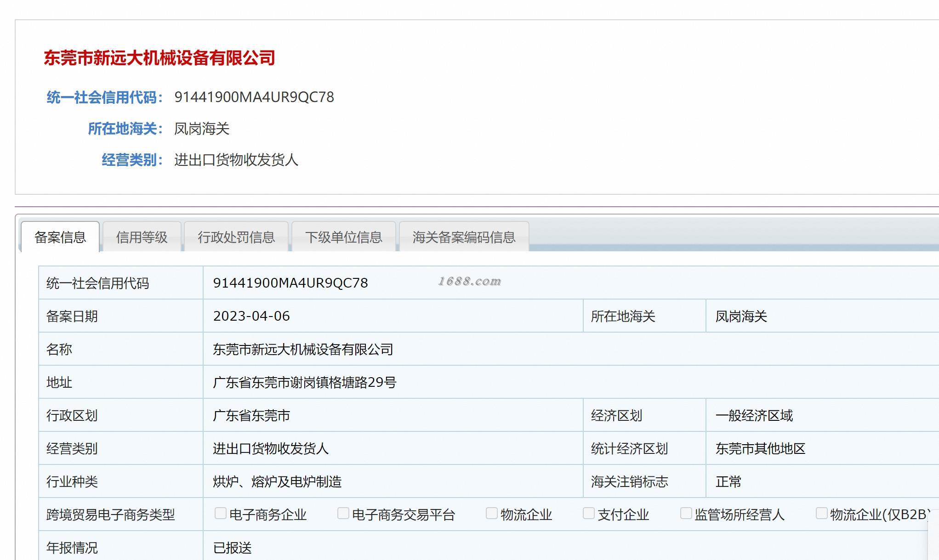Click the 备案日期 value 2023-04-06

tap(251, 316)
